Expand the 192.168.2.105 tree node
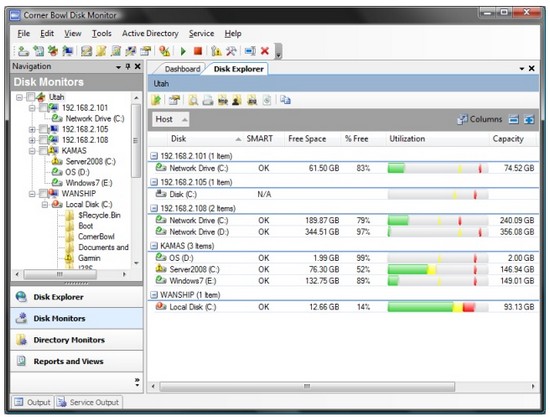Image resolution: width=550 pixels, height=417 pixels. tap(32, 129)
